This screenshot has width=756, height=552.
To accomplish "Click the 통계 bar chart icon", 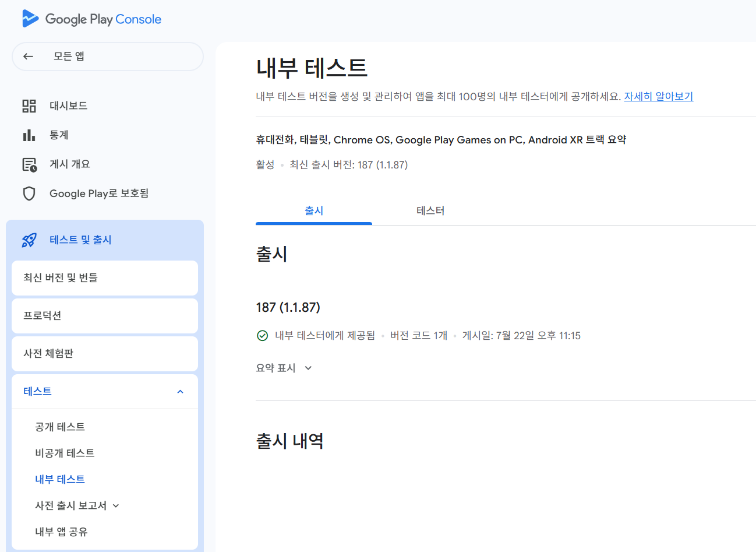I will click(29, 135).
